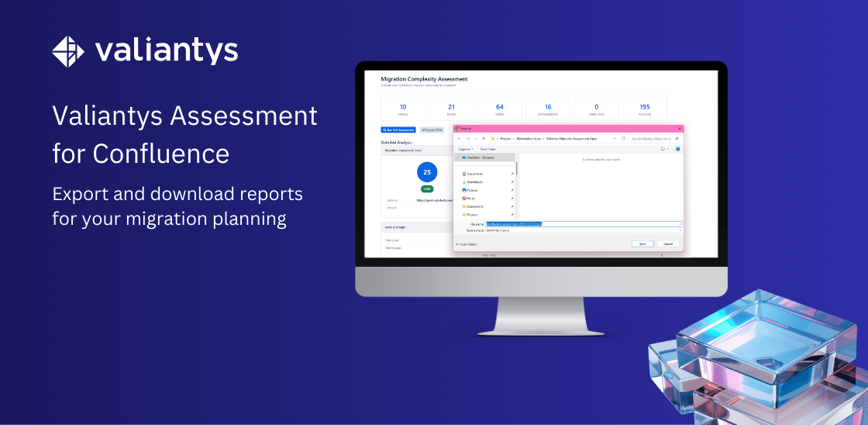Click the Valiantys logo icon
Image resolution: width=868 pixels, height=425 pixels.
pyautogui.click(x=68, y=51)
